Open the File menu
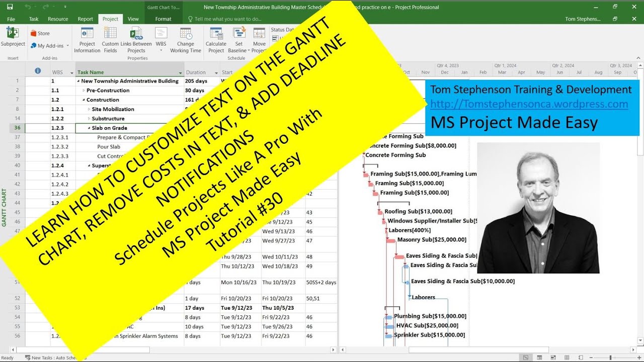The image size is (644, 362). point(11,19)
